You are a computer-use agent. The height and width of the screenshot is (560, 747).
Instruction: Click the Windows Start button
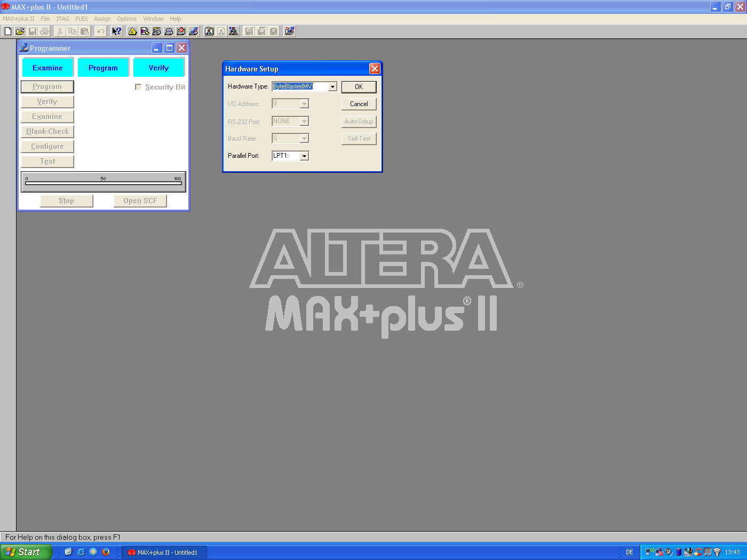26,552
